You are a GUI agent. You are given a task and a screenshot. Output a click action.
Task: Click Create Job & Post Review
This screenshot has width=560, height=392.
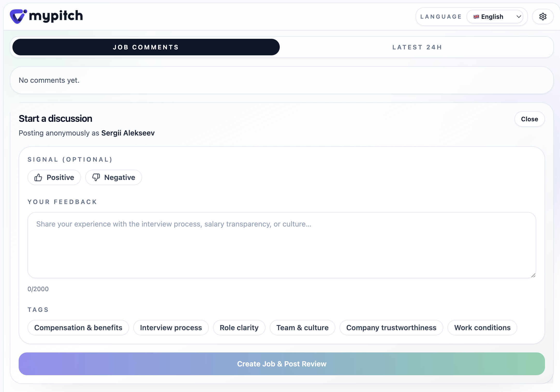tap(282, 364)
